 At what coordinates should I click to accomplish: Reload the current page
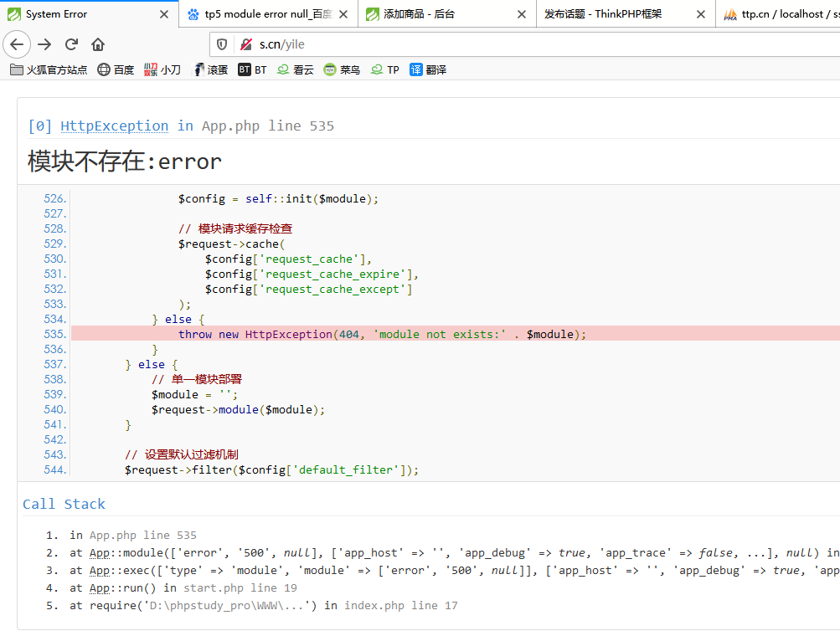tap(71, 44)
